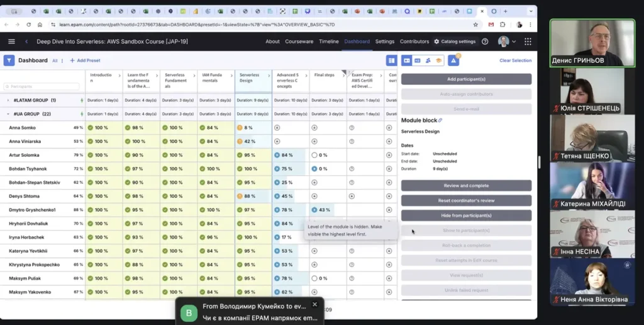Open the hamburger navigation menu

click(x=11, y=42)
